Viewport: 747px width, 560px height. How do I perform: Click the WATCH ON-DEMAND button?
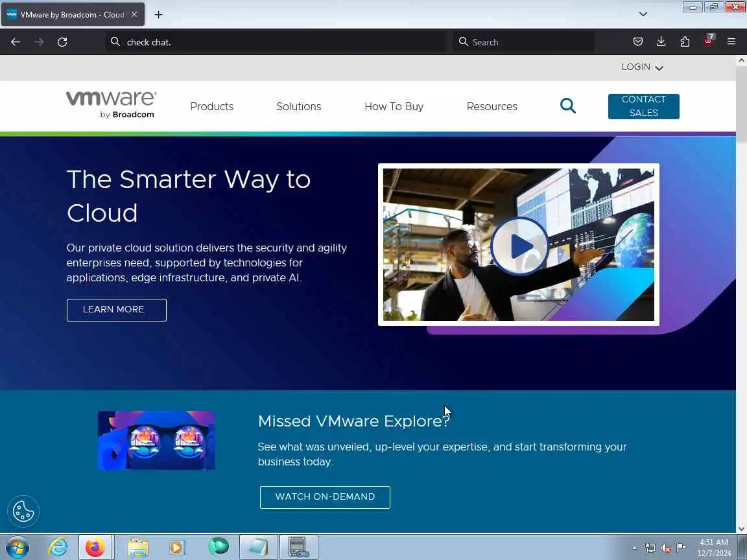325,497
